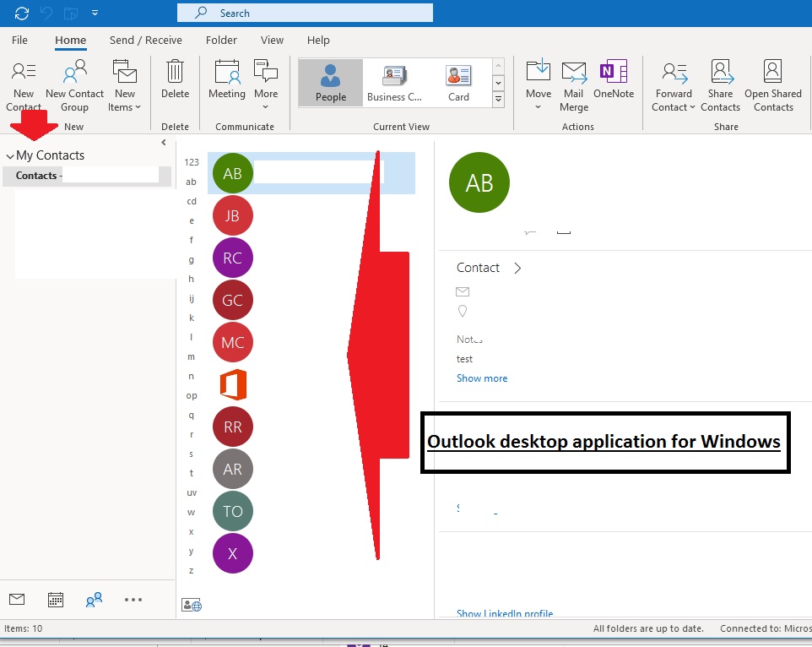This screenshot has width=812, height=647.
Task: Jump to contacts under op
Action: (192, 396)
